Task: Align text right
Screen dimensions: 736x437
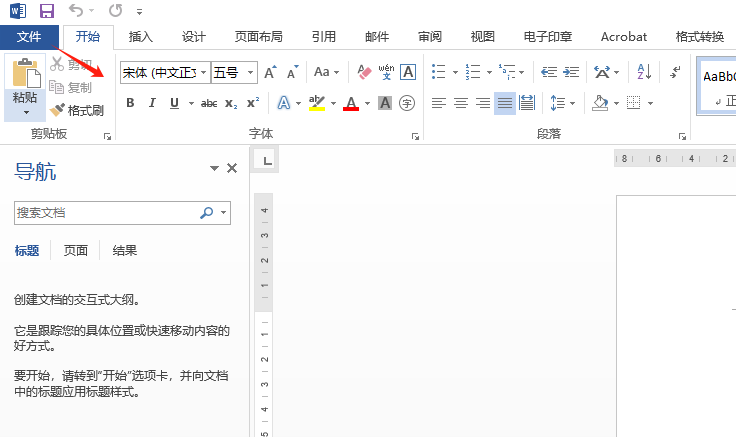Action: point(483,103)
